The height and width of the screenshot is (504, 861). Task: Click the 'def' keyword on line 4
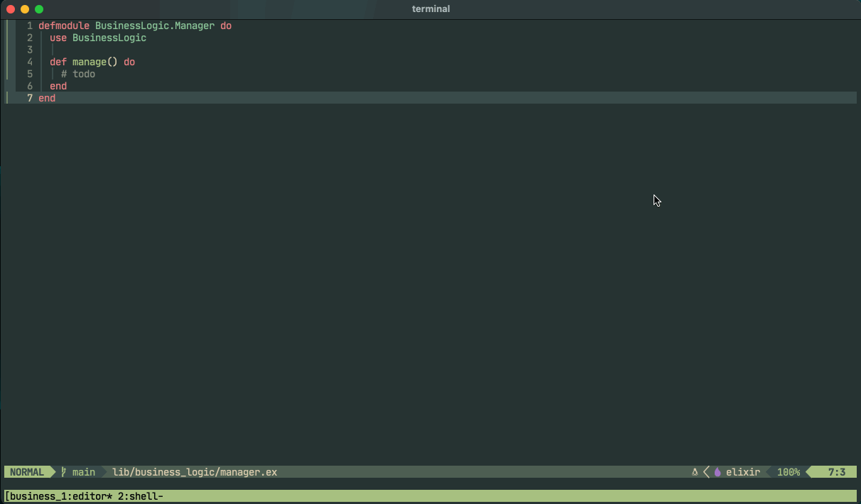coord(58,62)
